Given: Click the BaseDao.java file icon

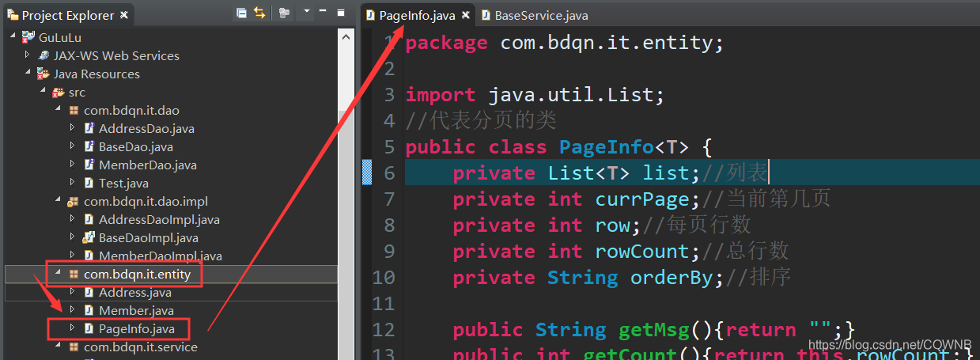Looking at the screenshot, I should pos(89,146).
